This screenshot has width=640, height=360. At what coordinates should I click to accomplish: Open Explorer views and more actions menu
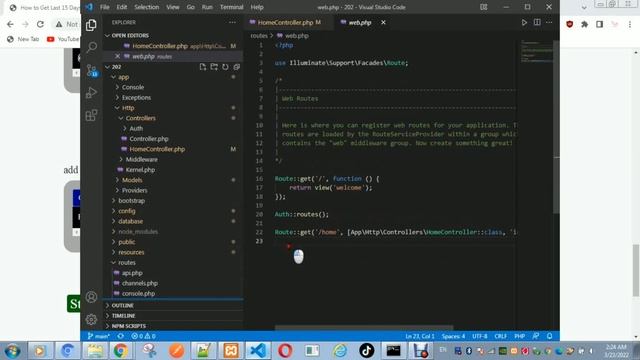pyautogui.click(x=232, y=22)
